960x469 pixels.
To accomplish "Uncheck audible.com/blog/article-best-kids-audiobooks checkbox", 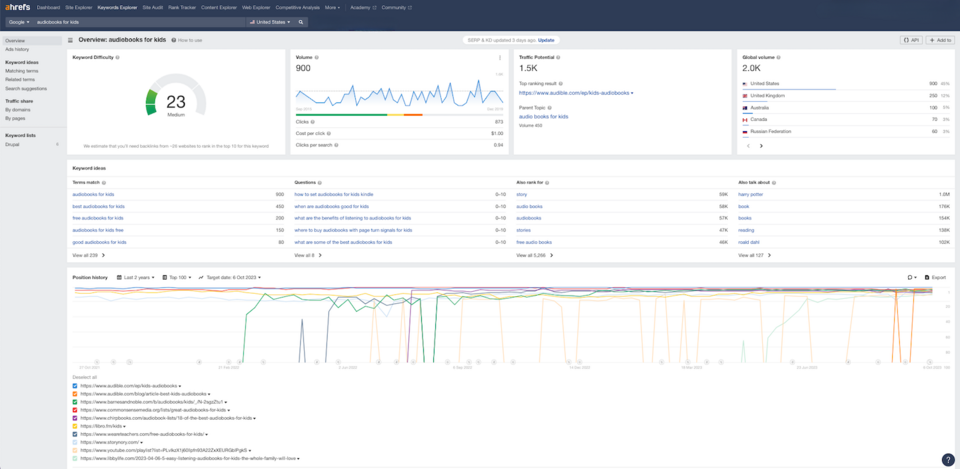I will [75, 394].
